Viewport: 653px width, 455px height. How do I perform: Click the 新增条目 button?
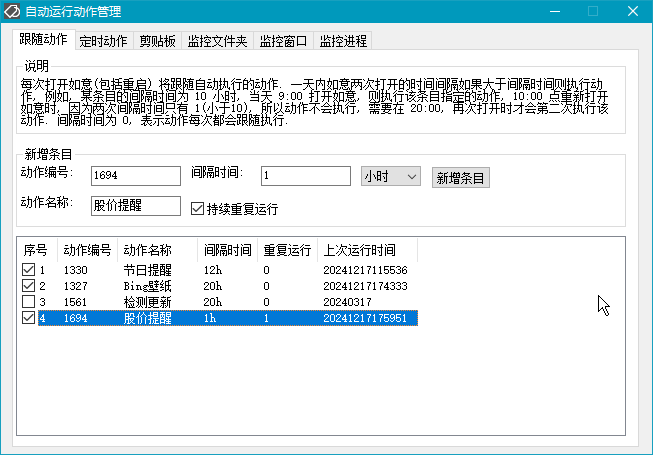[461, 178]
